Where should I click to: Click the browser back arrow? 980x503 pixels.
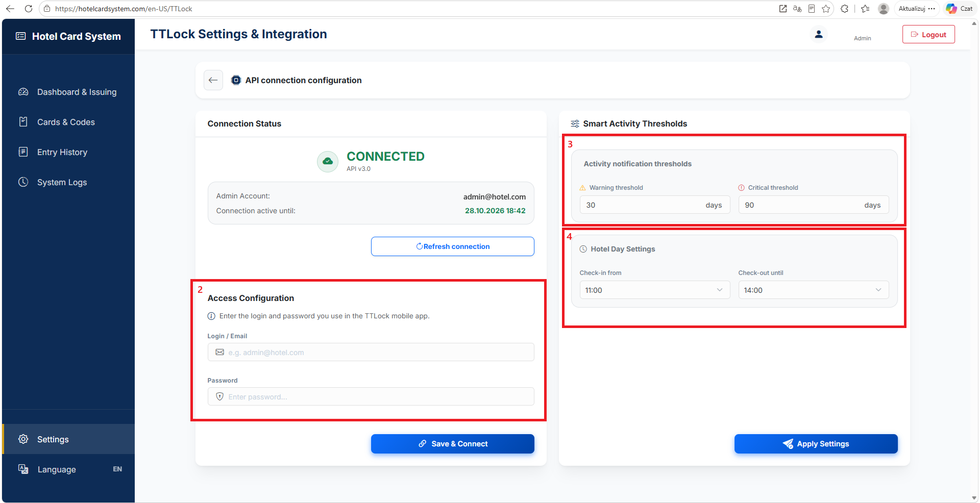coord(10,9)
